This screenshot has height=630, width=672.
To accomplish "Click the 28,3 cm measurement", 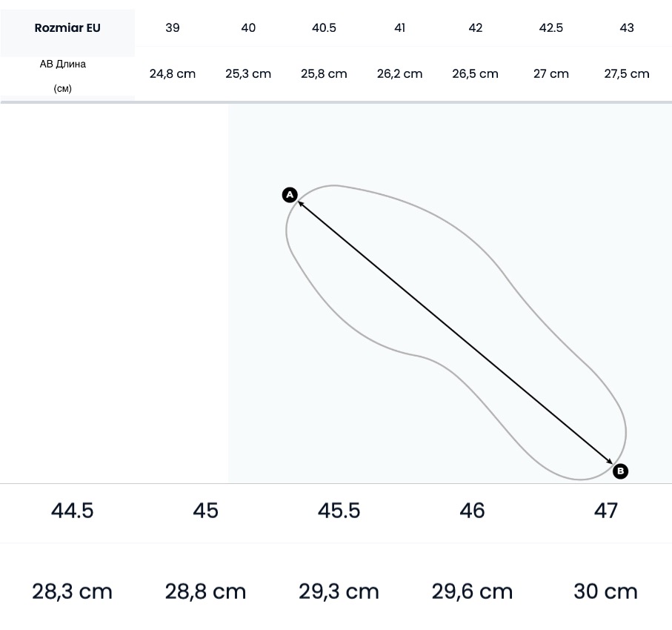I will [x=73, y=591].
